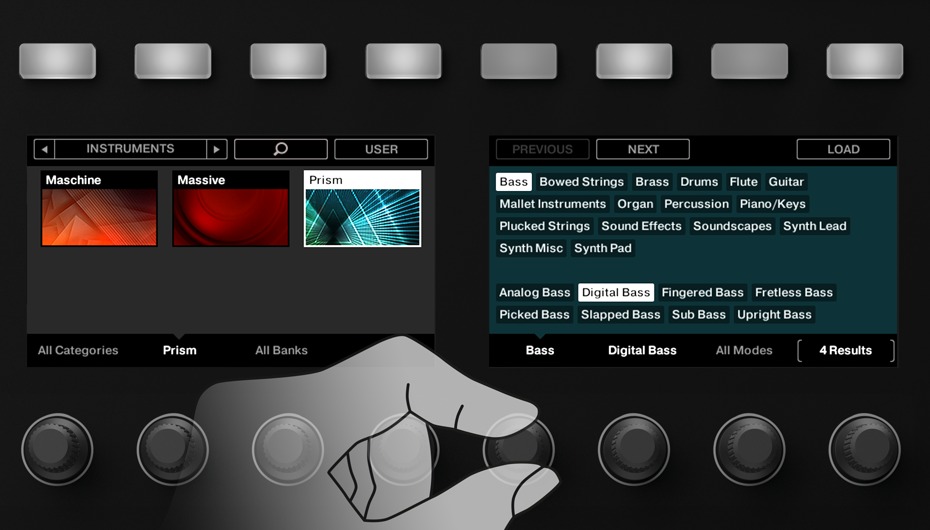The height and width of the screenshot is (530, 930).
Task: Select the Massive product thumbnail
Action: pos(231,208)
